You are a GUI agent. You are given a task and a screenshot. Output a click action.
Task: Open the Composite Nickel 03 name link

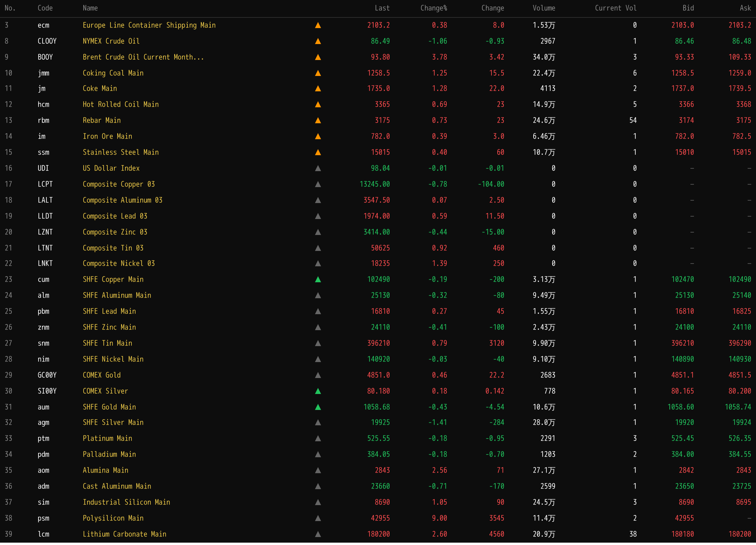(119, 264)
